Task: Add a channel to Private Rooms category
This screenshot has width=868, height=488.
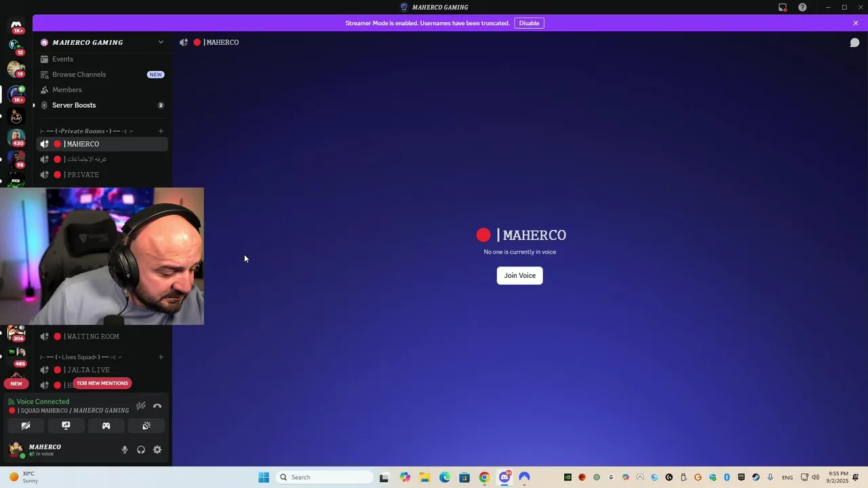Action: tap(161, 131)
